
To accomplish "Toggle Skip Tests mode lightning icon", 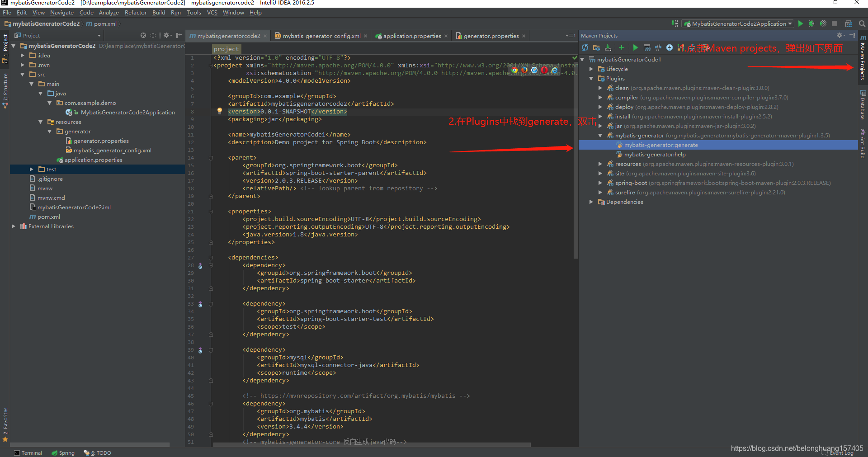I will 670,47.
